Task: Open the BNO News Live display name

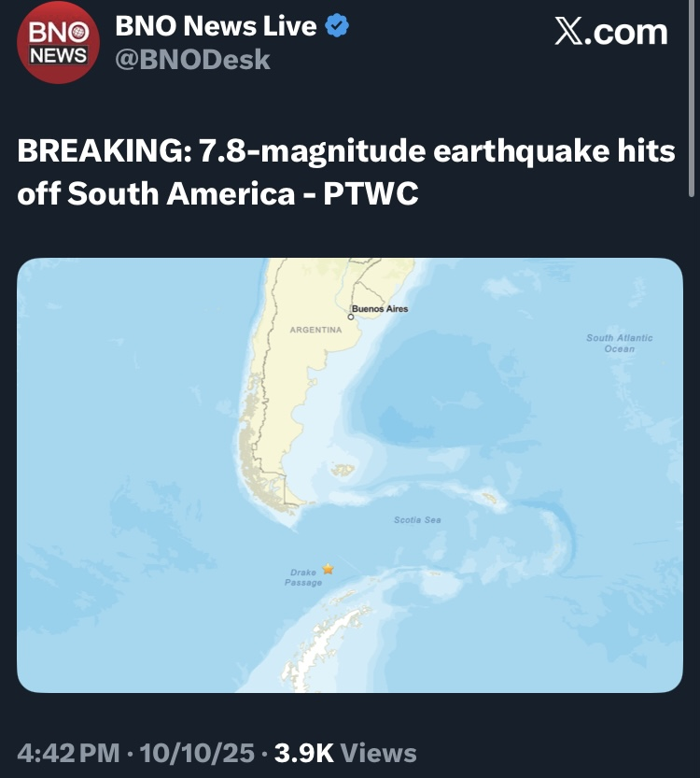Action: point(216,27)
